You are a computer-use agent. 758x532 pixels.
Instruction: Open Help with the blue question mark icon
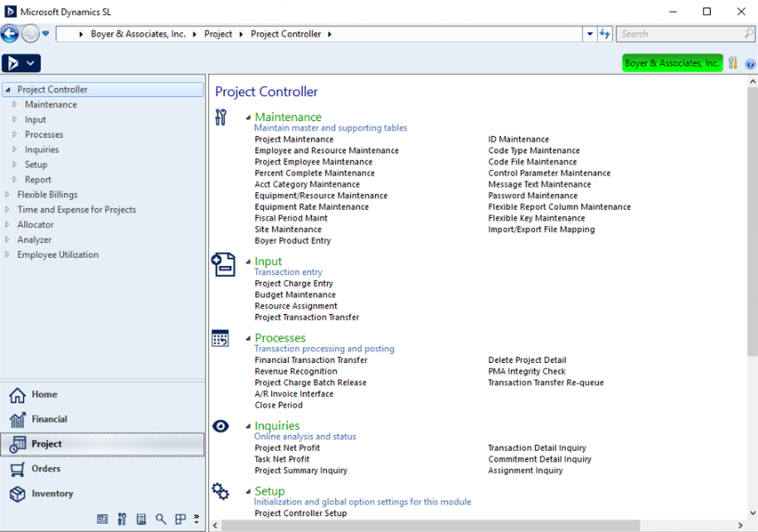pyautogui.click(x=750, y=64)
